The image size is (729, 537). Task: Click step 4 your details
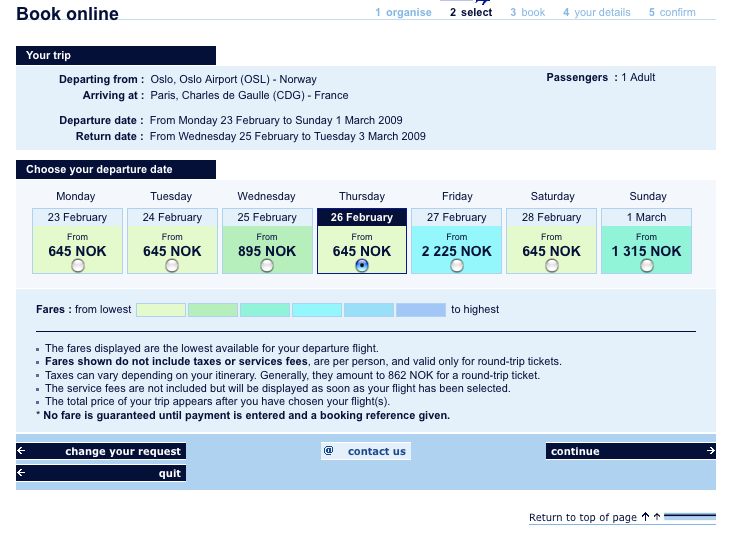click(x=597, y=13)
